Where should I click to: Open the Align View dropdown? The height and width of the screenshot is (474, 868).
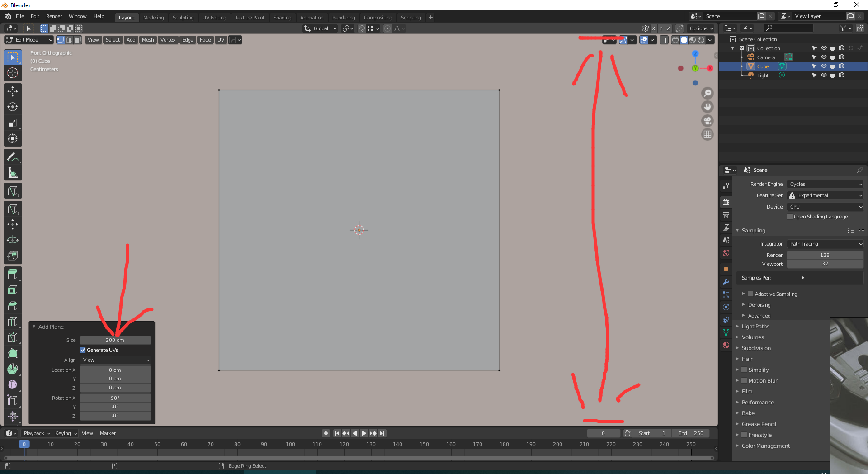[x=115, y=360]
